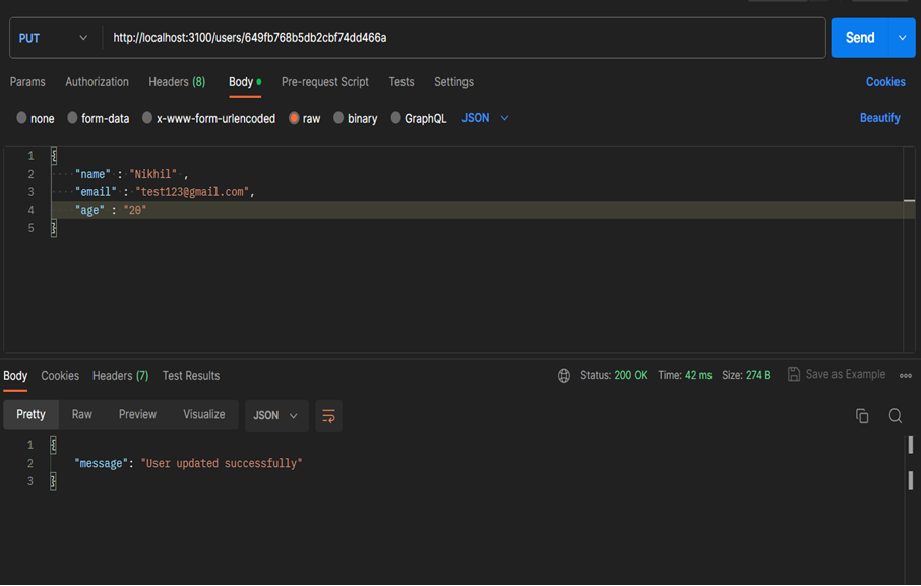921x586 pixels.
Task: Select the request Body tab
Action: (x=245, y=82)
